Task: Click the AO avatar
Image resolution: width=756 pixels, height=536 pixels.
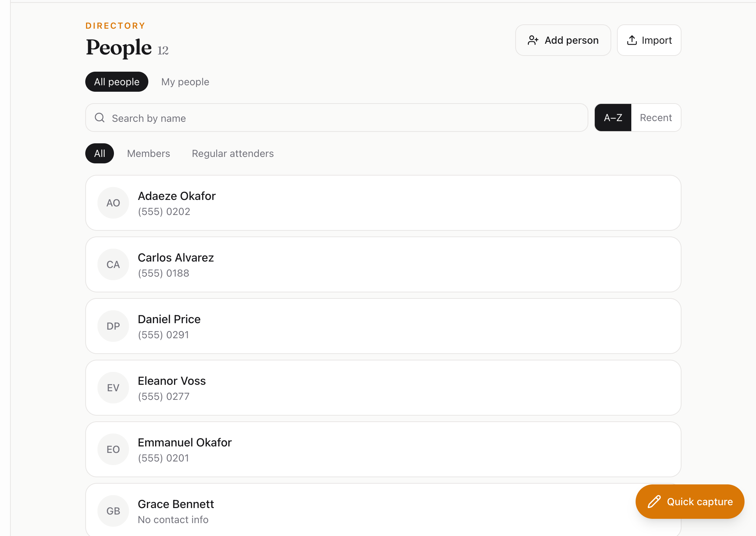Action: (113, 203)
